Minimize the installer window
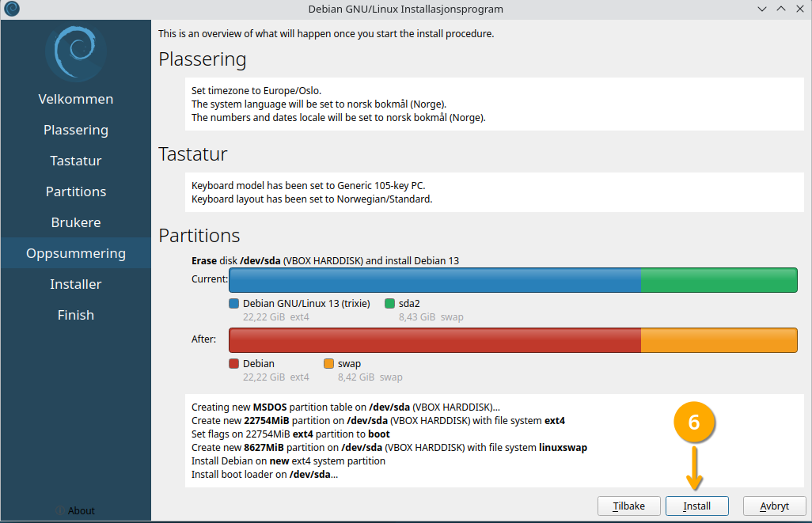The height and width of the screenshot is (523, 812). point(762,9)
